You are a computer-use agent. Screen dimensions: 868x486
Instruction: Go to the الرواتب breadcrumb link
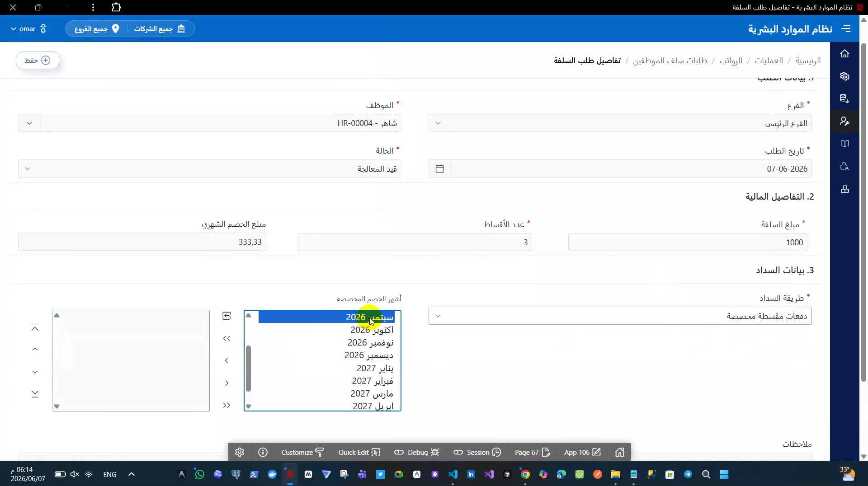[x=731, y=61]
